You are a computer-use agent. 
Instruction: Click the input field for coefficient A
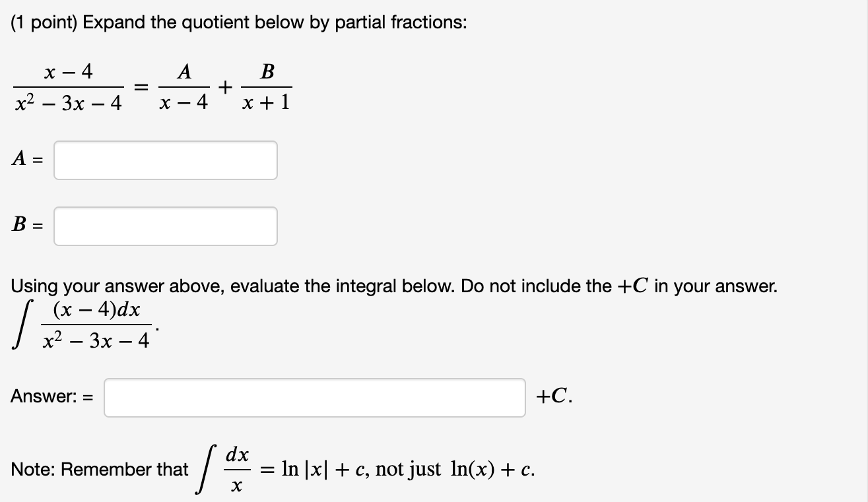[165, 160]
